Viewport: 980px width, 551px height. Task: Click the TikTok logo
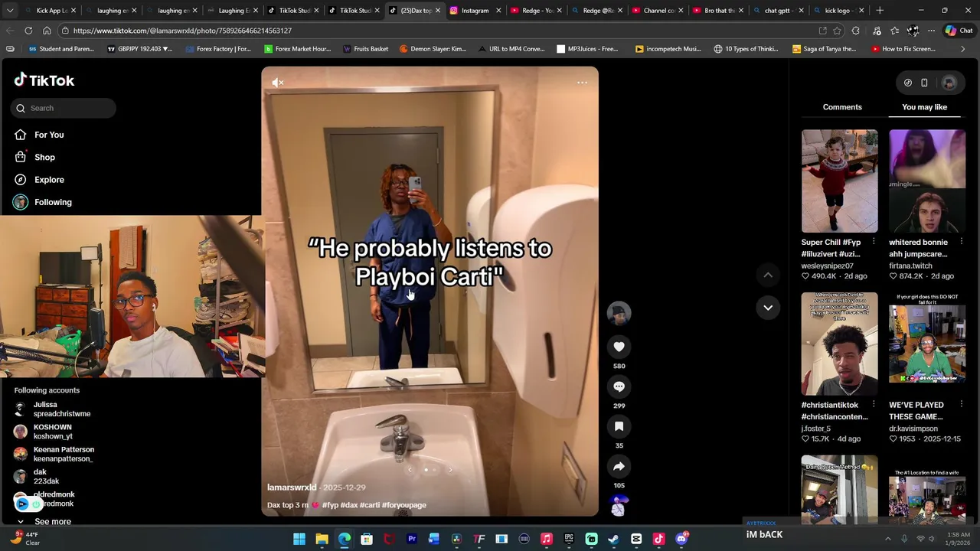pos(44,80)
